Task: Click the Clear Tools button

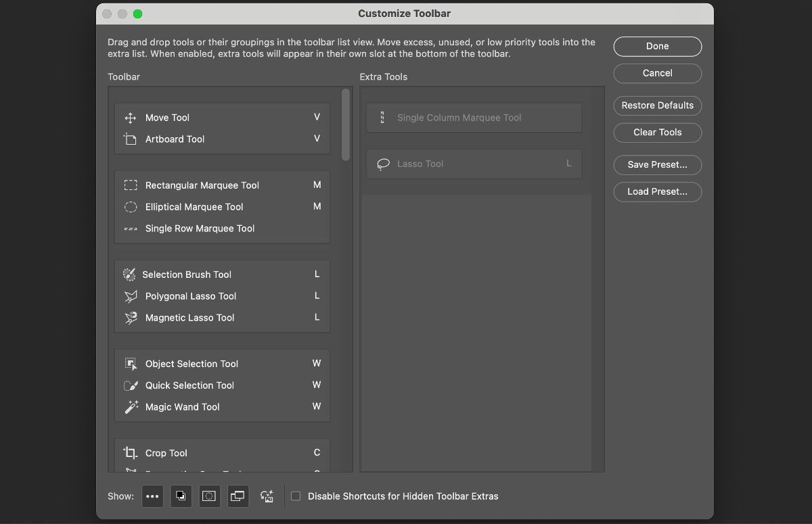Action: point(657,132)
